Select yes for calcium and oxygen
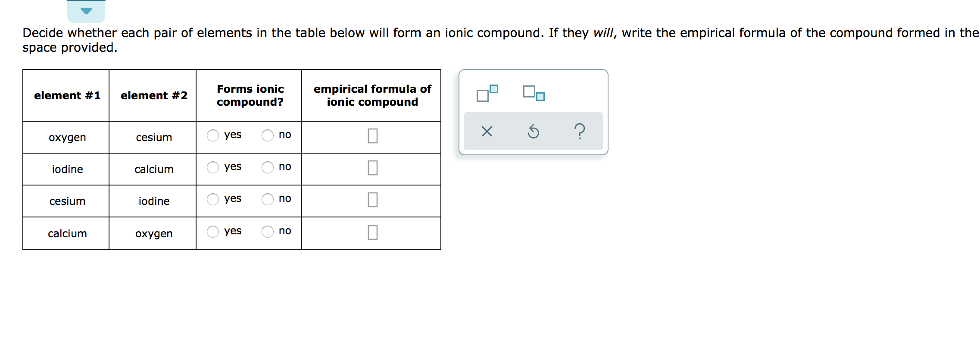 pos(213,232)
